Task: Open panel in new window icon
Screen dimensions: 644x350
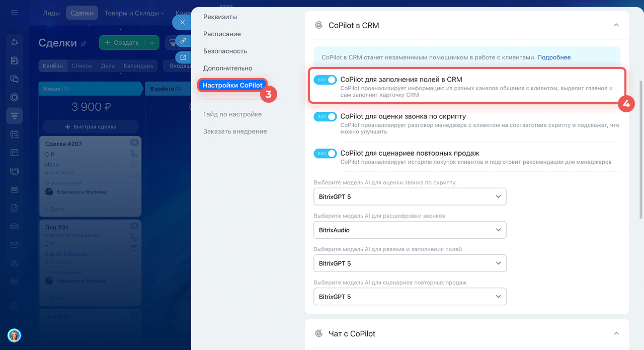Action: pos(183,57)
